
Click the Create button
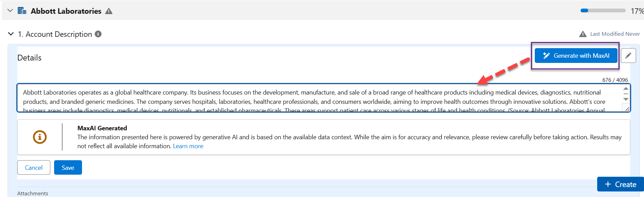[x=620, y=184]
